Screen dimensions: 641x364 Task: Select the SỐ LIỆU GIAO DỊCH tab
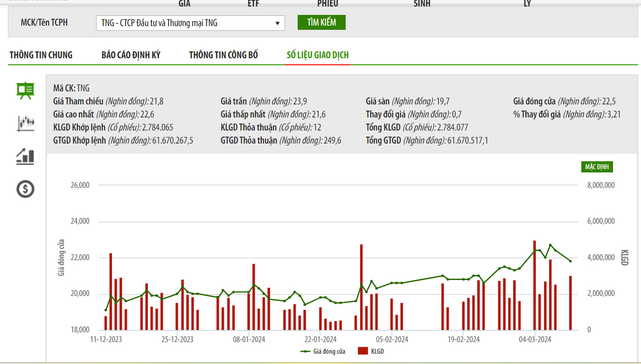coord(317,55)
